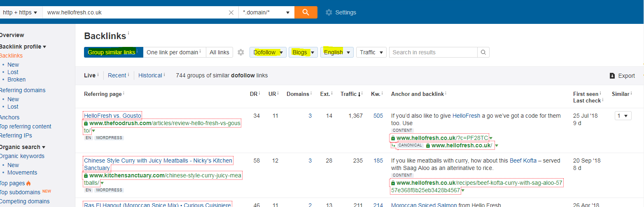Screen dimensions: 644x207
Task: Click the orange search magnifier button
Action: pos(306,12)
